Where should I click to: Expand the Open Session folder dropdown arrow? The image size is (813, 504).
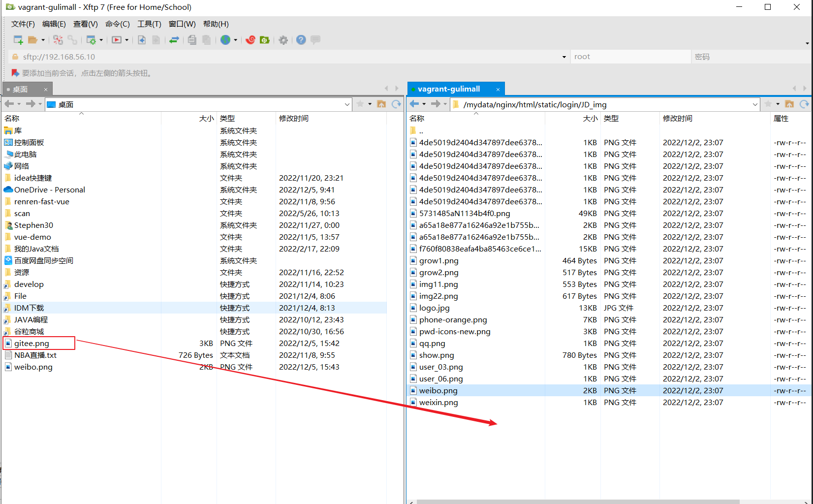click(43, 40)
